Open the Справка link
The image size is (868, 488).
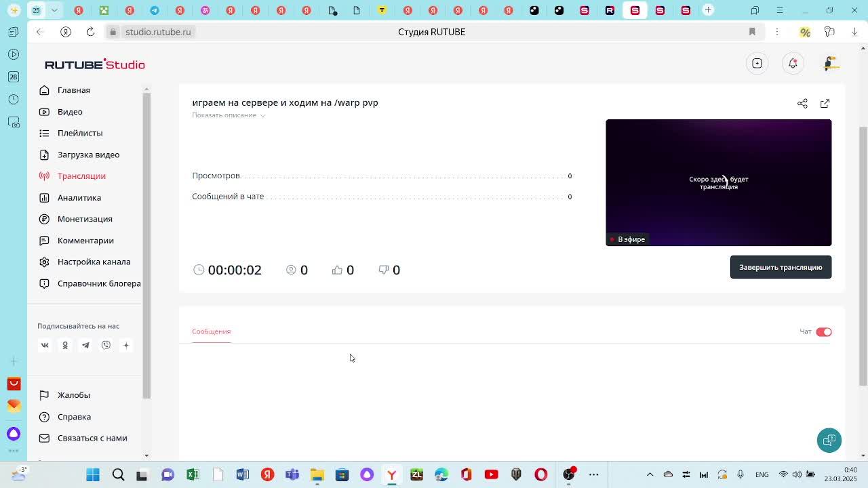coord(73,417)
